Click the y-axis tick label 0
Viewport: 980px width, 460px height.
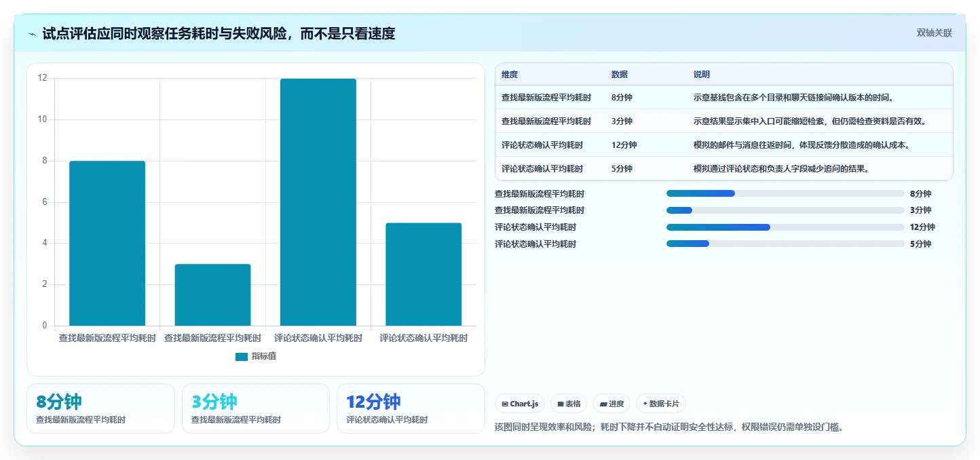(45, 326)
